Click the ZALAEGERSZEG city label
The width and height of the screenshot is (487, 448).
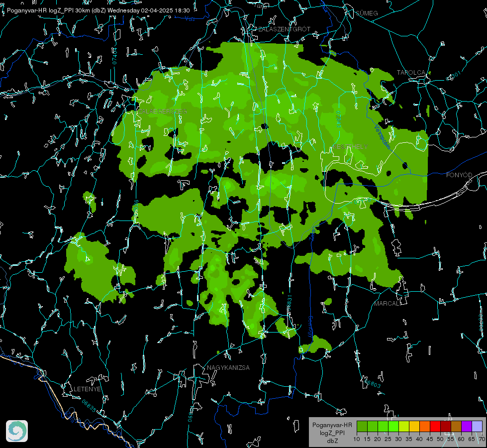pos(163,112)
